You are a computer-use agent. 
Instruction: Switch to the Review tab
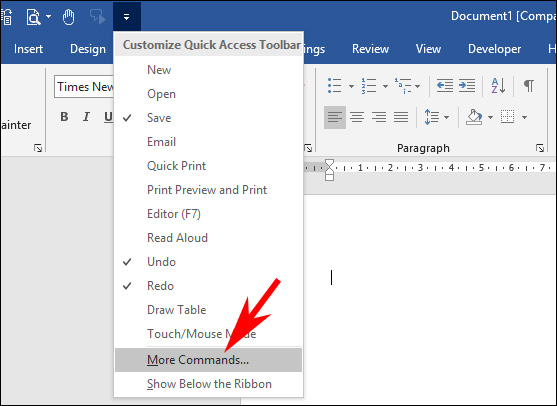pos(370,49)
